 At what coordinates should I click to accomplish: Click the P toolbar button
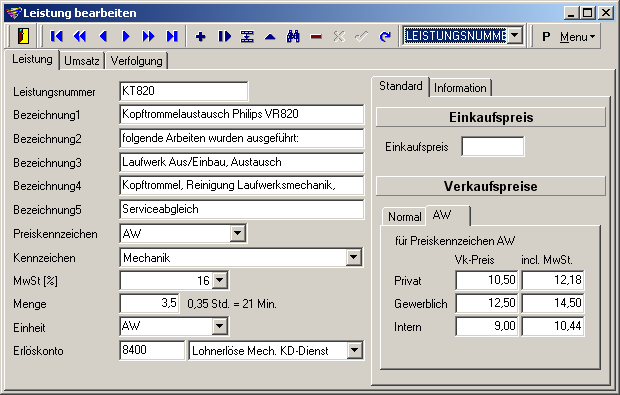point(546,37)
